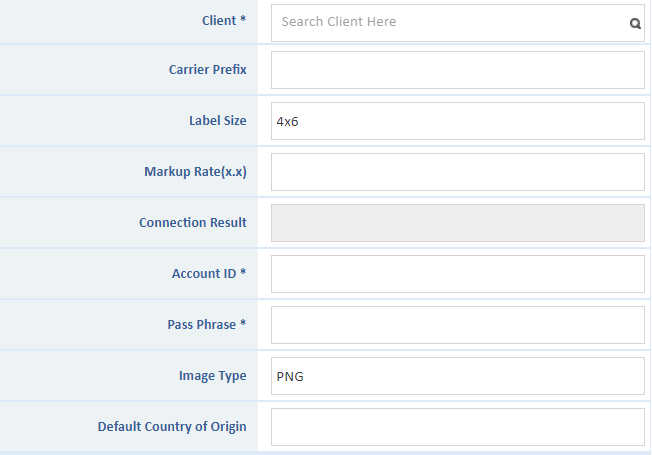Click the Carrier Prefix label text

tap(207, 70)
